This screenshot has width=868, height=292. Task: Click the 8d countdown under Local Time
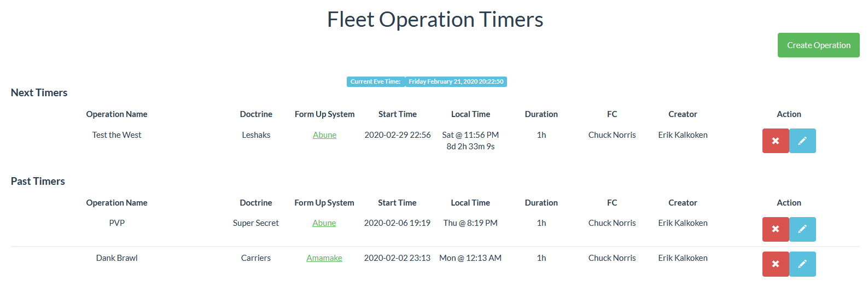470,147
